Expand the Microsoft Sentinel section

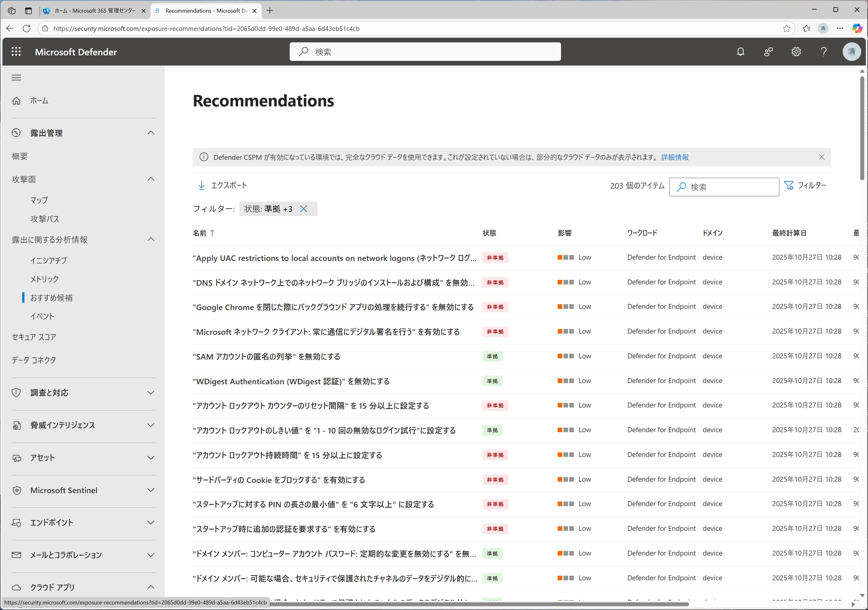click(x=151, y=490)
